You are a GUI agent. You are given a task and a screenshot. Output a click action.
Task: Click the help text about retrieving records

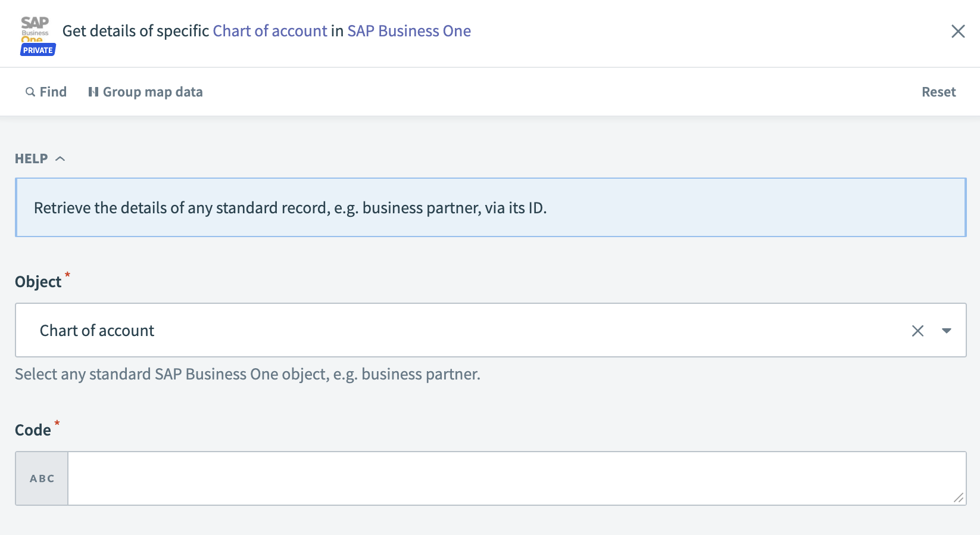click(290, 208)
